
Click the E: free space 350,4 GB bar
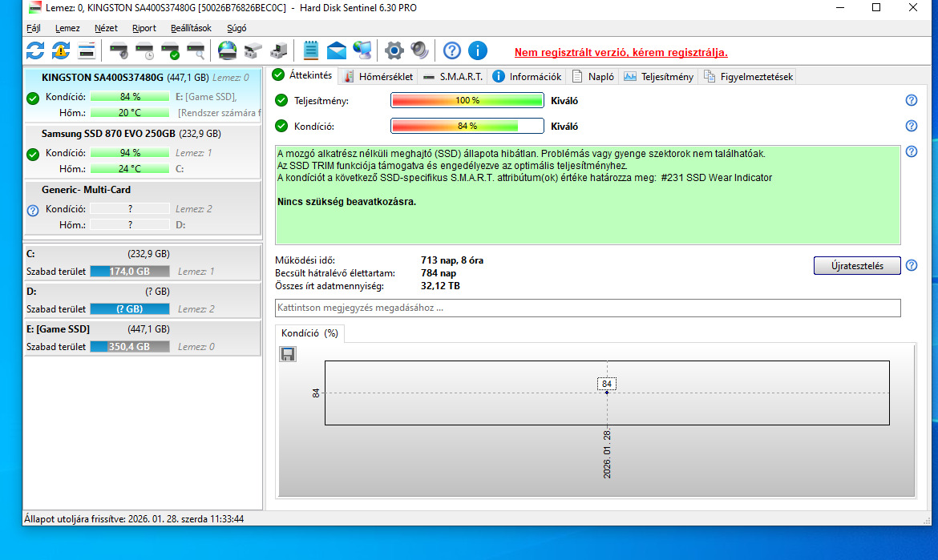tap(130, 347)
